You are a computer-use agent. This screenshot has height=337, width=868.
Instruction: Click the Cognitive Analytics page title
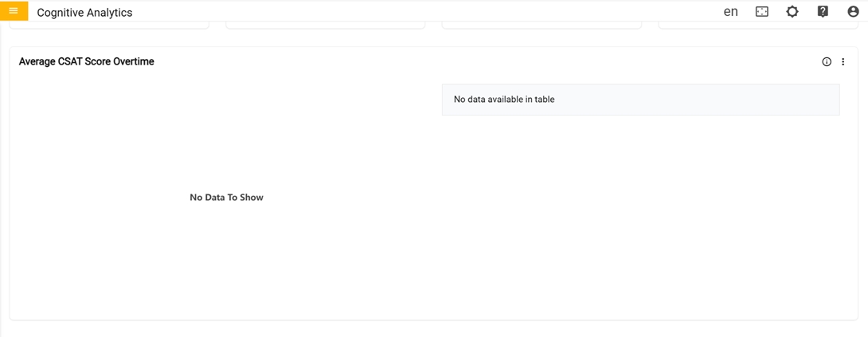tap(84, 13)
